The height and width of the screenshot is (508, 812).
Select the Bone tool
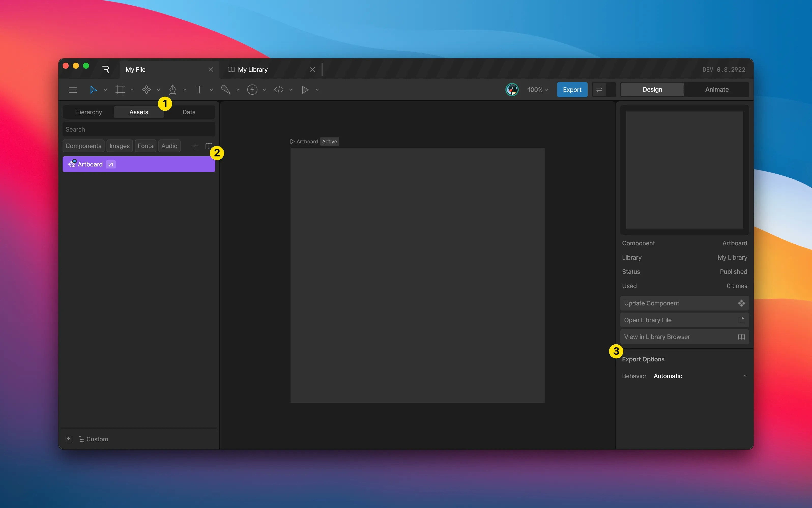pyautogui.click(x=226, y=90)
